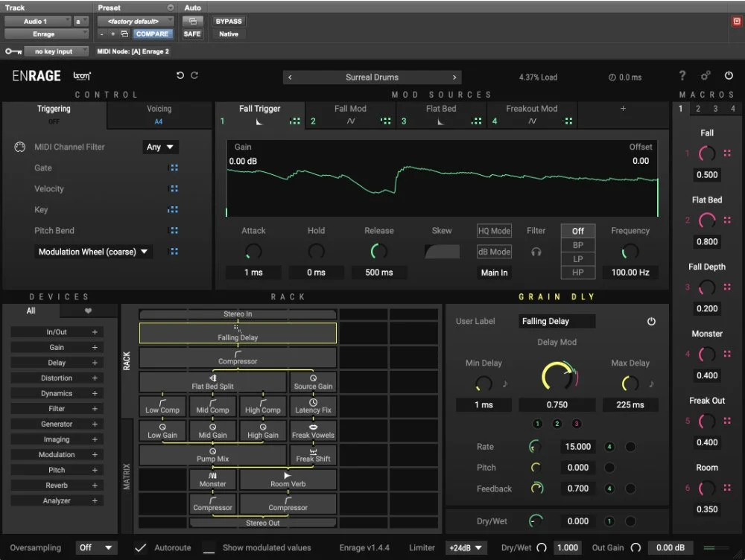Expand the Delay device category
Screen dimensions: 745x560
tap(57, 363)
